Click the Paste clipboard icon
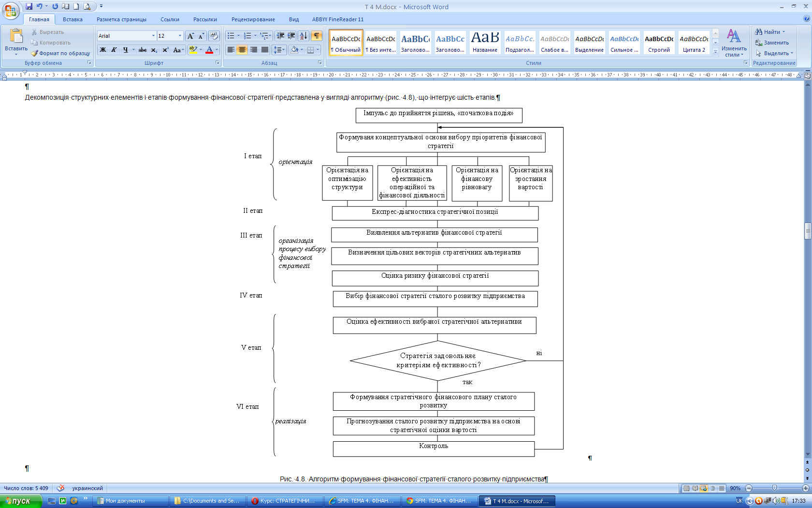This screenshot has height=508, width=812. (x=16, y=36)
